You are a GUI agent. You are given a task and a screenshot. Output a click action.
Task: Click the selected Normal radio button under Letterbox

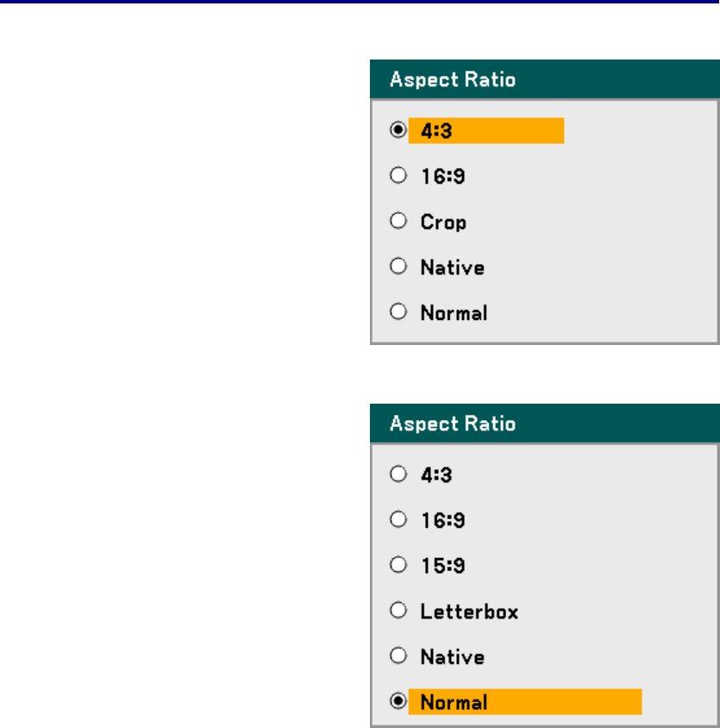tap(398, 702)
